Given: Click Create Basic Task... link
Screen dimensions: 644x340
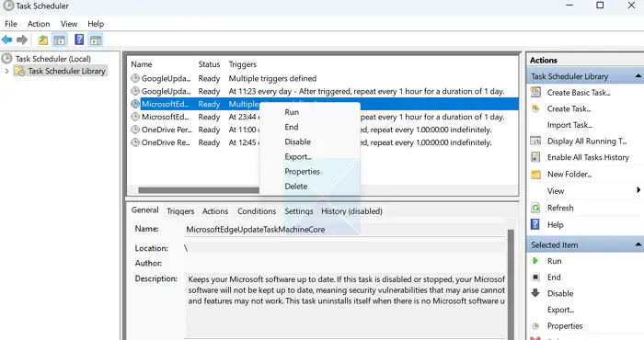Looking at the screenshot, I should click(x=579, y=93).
